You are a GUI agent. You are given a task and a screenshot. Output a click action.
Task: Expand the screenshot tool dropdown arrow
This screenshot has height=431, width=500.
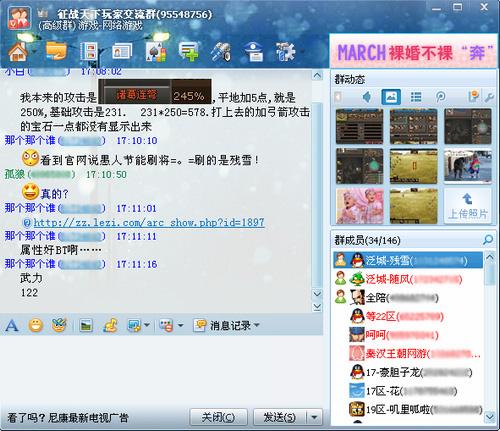click(146, 325)
